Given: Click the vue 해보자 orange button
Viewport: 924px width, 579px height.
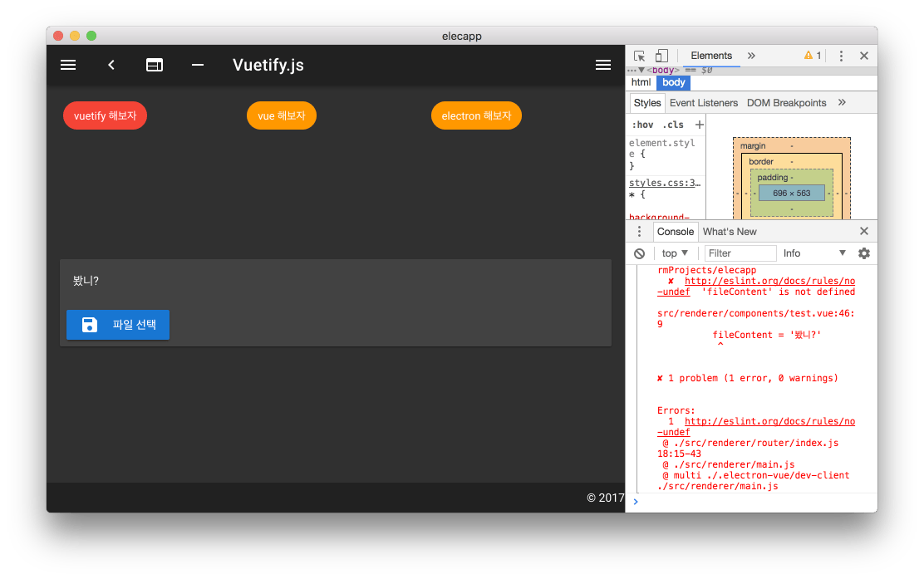Looking at the screenshot, I should coord(281,115).
